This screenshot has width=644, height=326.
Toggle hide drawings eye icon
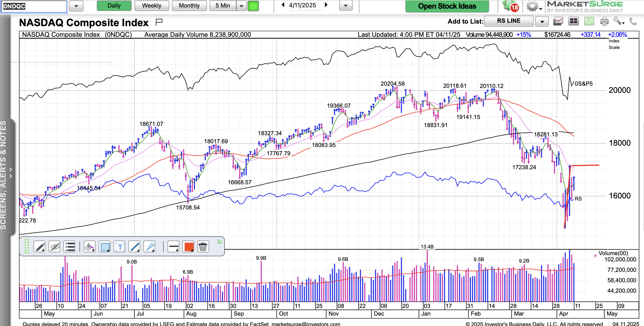pyautogui.click(x=54, y=247)
